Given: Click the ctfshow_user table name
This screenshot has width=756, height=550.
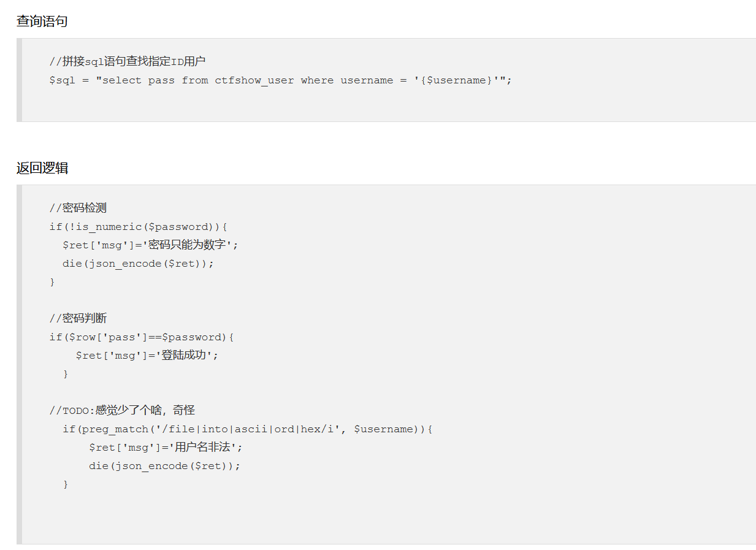Looking at the screenshot, I should pos(254,80).
